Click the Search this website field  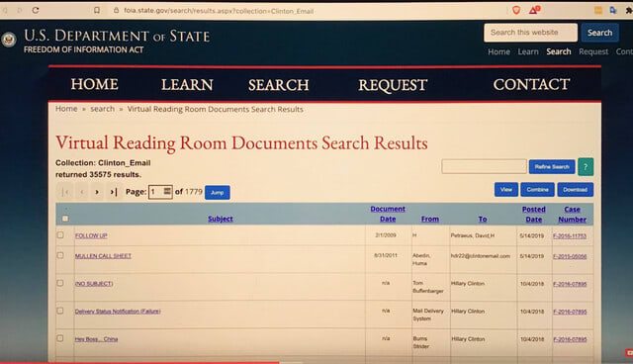(530, 33)
